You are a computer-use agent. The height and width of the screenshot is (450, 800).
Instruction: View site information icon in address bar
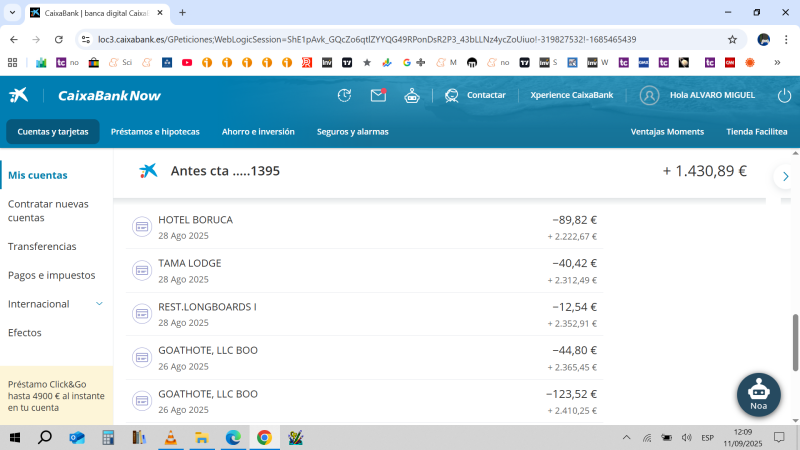86,39
